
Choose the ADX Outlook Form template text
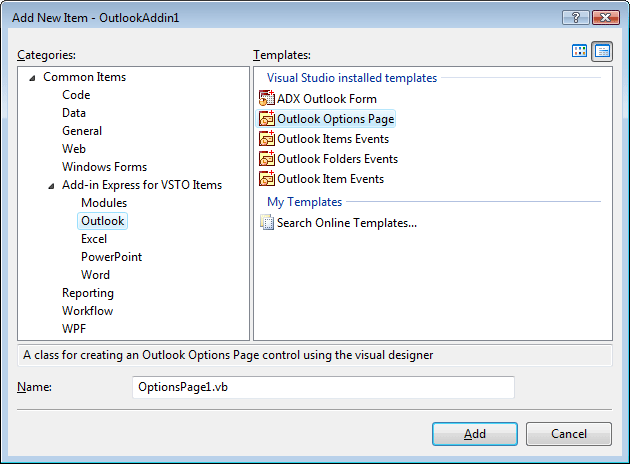pyautogui.click(x=327, y=99)
